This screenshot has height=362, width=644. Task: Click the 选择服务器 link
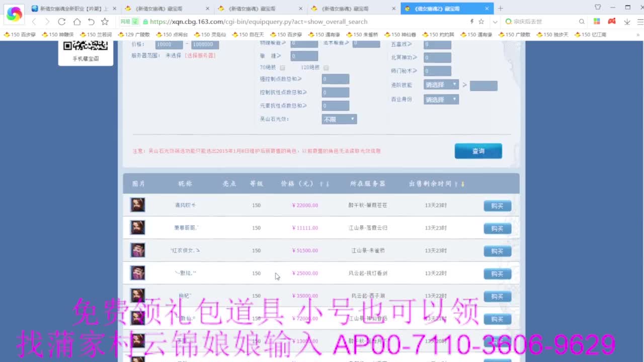coord(200,55)
